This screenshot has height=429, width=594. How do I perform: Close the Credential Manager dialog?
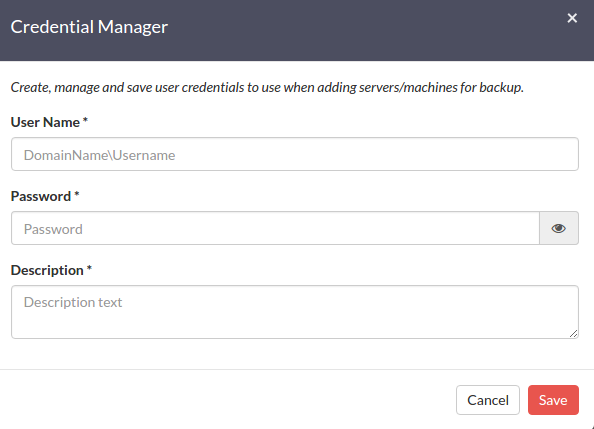[x=572, y=18]
